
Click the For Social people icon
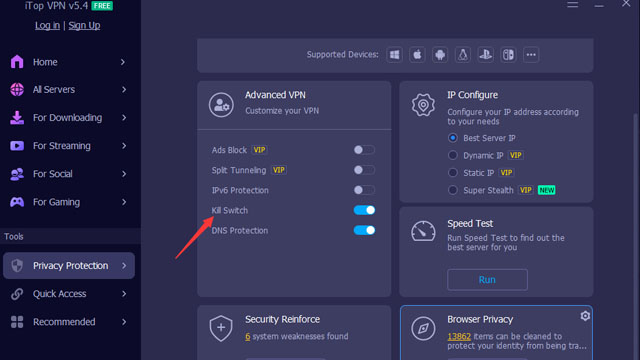click(x=17, y=174)
